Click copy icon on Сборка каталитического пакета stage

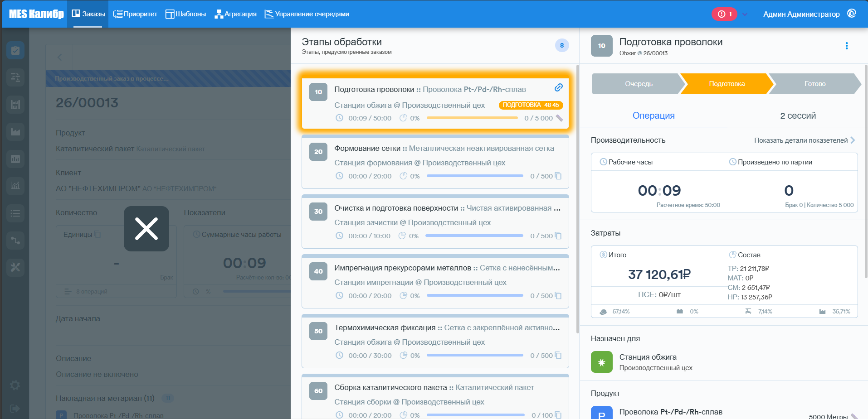click(558, 415)
